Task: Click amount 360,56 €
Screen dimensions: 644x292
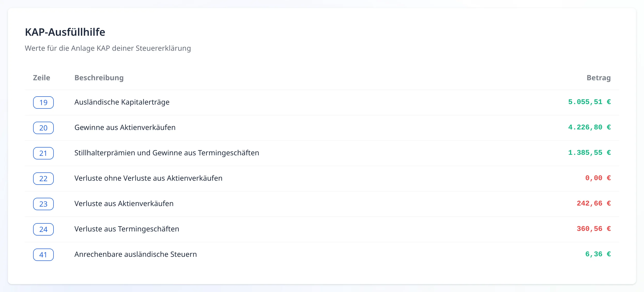Action: point(594,229)
